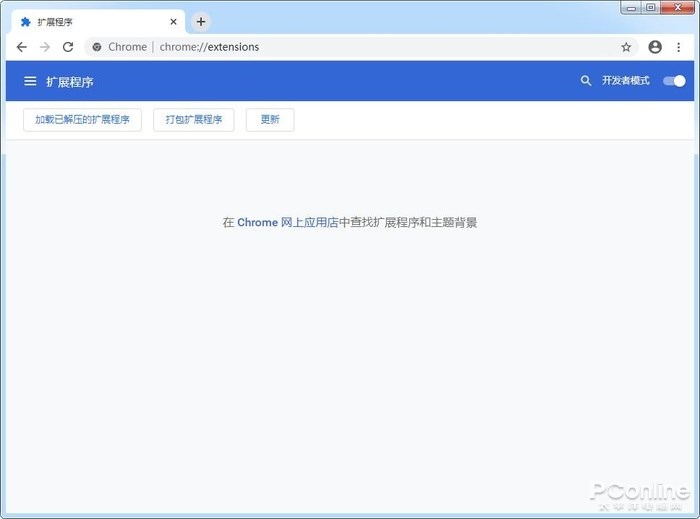This screenshot has height=519, width=700.
Task: Focus the chrome://extensions address bar
Action: [x=362, y=47]
